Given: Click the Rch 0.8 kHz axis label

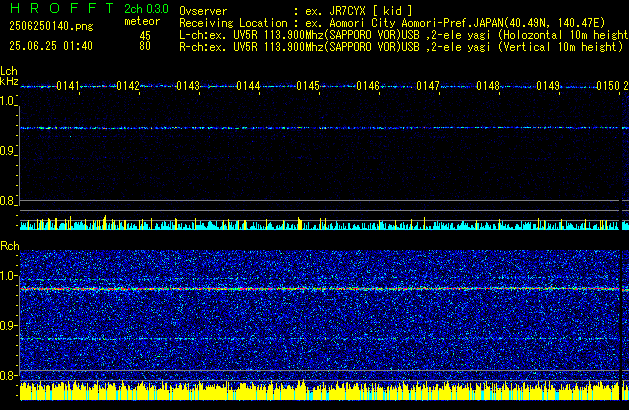Looking at the screenshot, I should click(x=7, y=375).
